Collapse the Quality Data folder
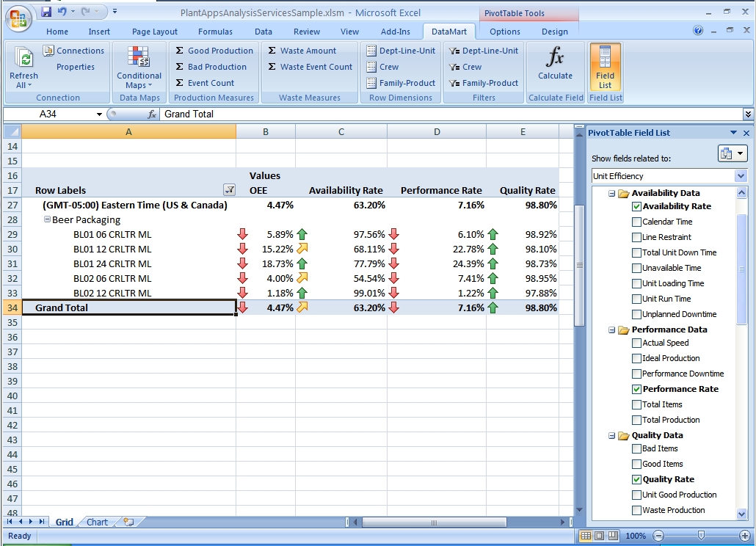The height and width of the screenshot is (546, 756). 611,436
